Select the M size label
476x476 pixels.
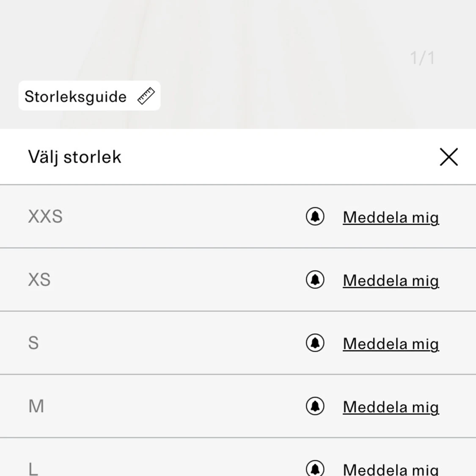[x=36, y=406]
